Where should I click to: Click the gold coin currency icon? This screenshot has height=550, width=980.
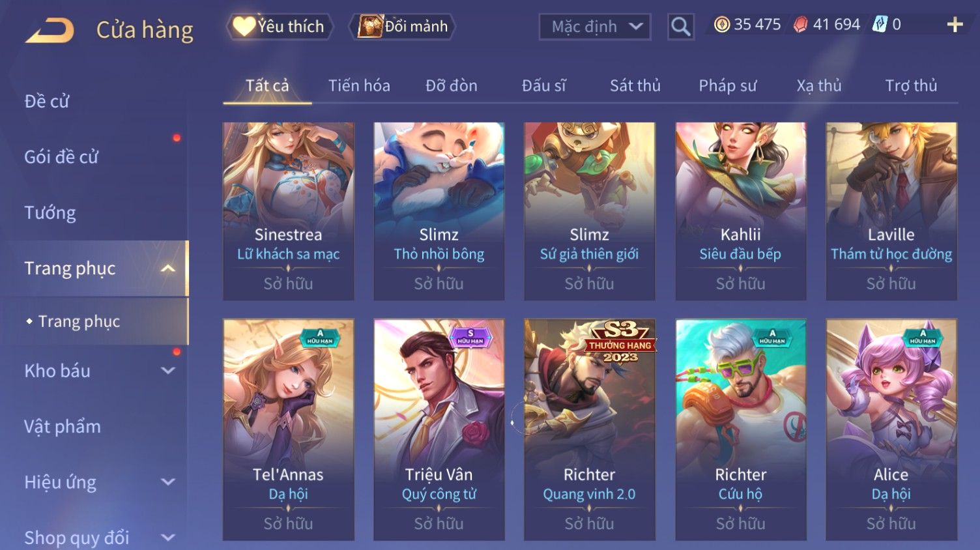pyautogui.click(x=721, y=25)
